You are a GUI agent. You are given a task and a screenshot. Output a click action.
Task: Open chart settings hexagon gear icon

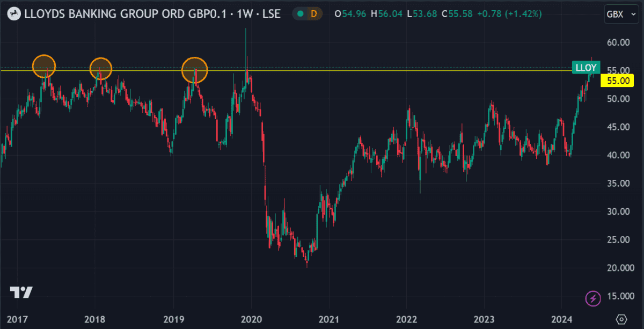pos(621,319)
